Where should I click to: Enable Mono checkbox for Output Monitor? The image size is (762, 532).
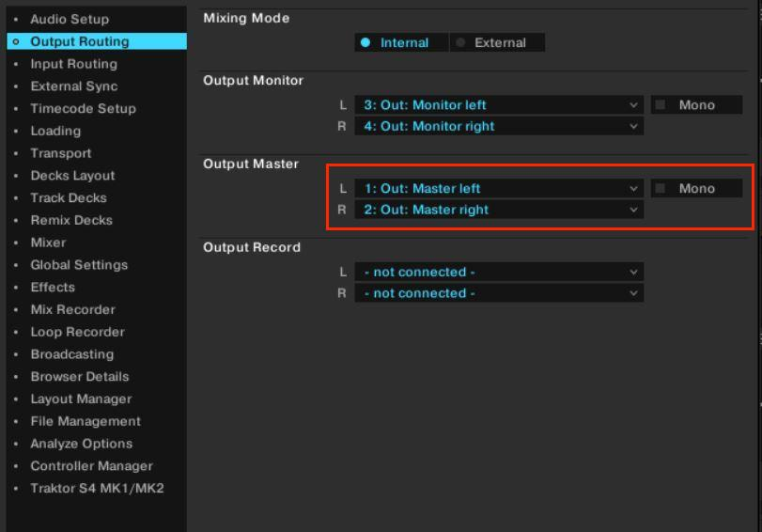click(661, 105)
